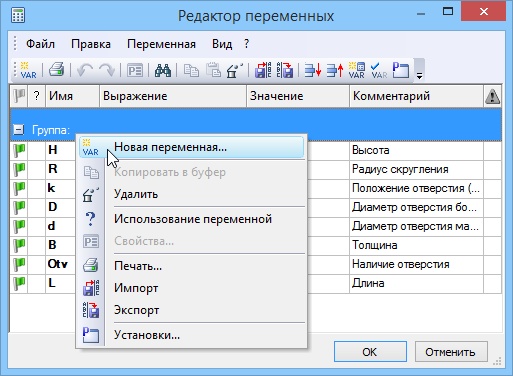The image size is (513, 376).
Task: Toggle the green flag of variable k
Action: (19, 188)
